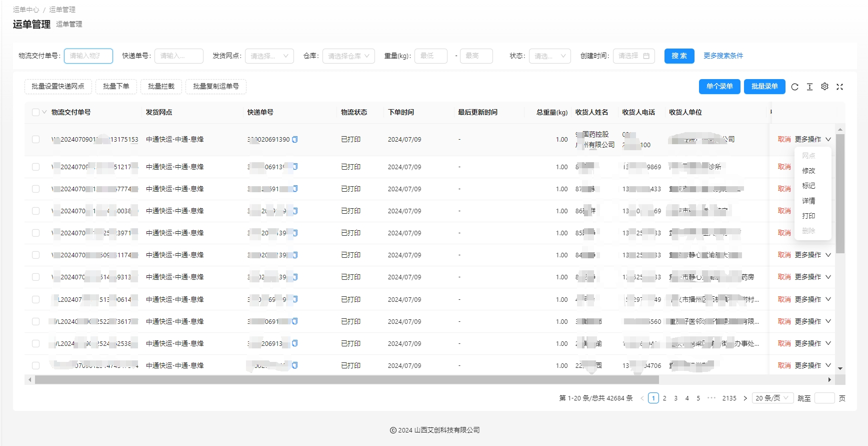This screenshot has width=868, height=446.
Task: Cancel the order ending 13175153
Action: 784,139
